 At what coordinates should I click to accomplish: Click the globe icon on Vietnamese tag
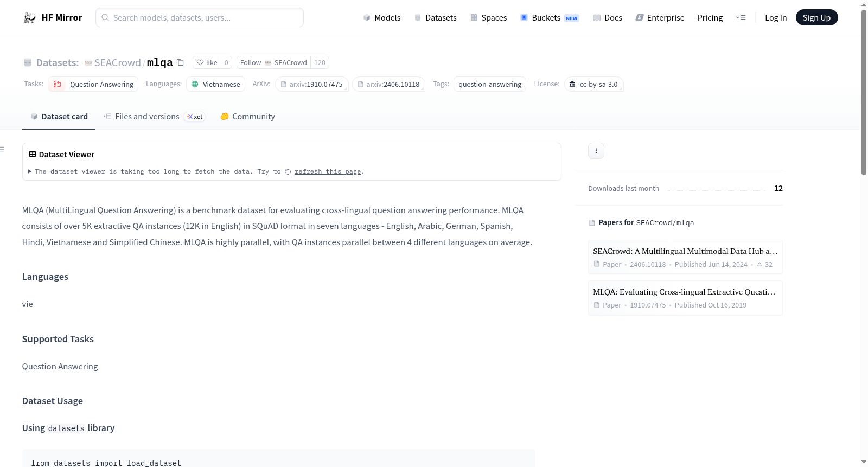pyautogui.click(x=195, y=84)
